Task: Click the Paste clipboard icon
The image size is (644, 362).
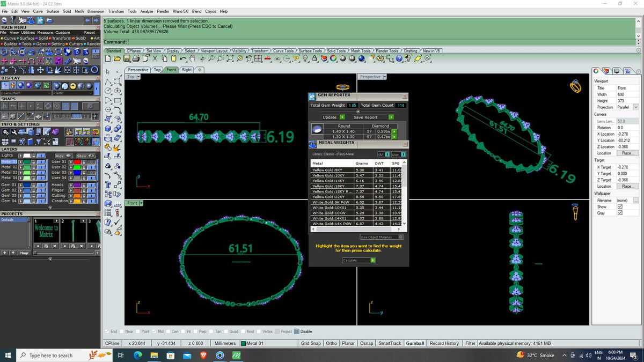Action: coord(173,58)
